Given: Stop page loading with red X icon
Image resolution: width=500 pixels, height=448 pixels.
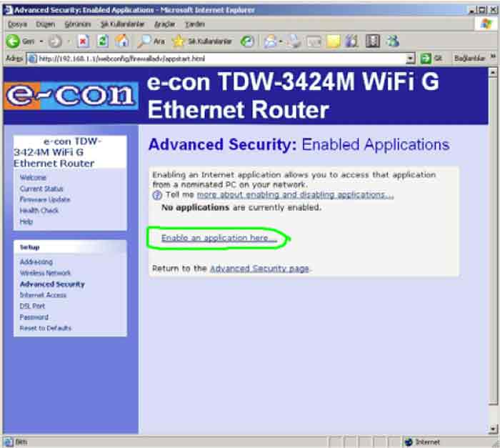Looking at the screenshot, I should pos(84,41).
